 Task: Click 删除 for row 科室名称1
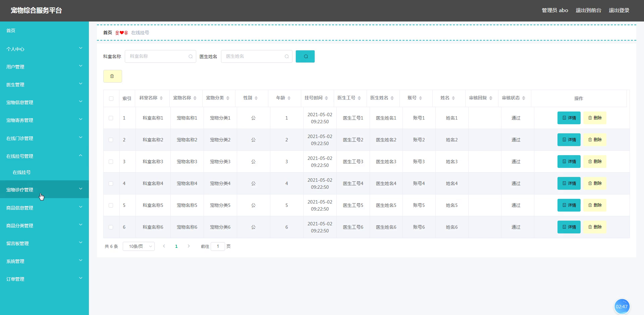tap(595, 118)
